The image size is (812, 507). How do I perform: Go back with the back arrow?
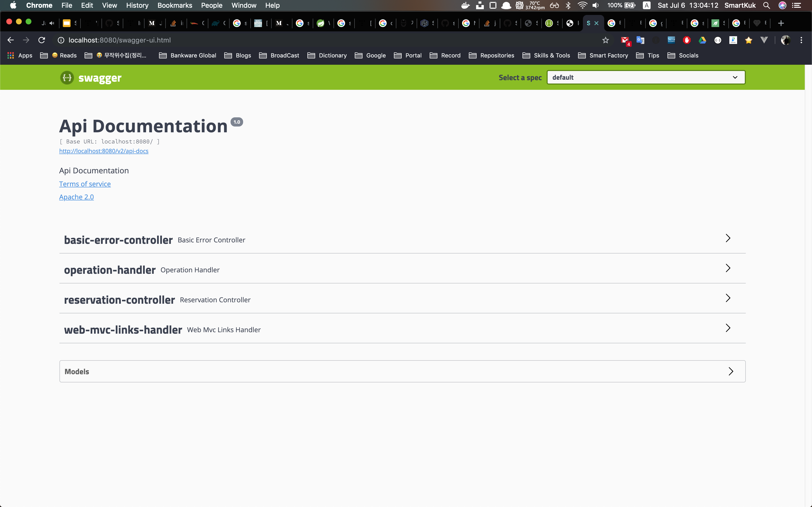tap(10, 40)
